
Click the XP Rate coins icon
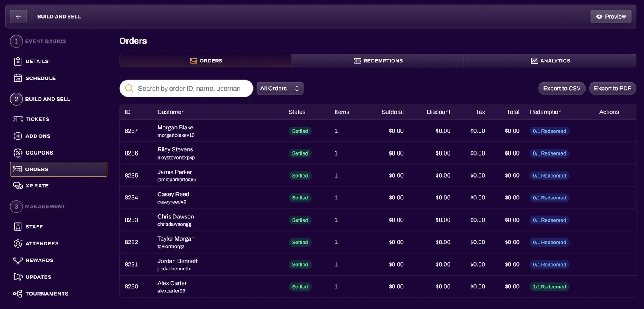click(x=18, y=186)
